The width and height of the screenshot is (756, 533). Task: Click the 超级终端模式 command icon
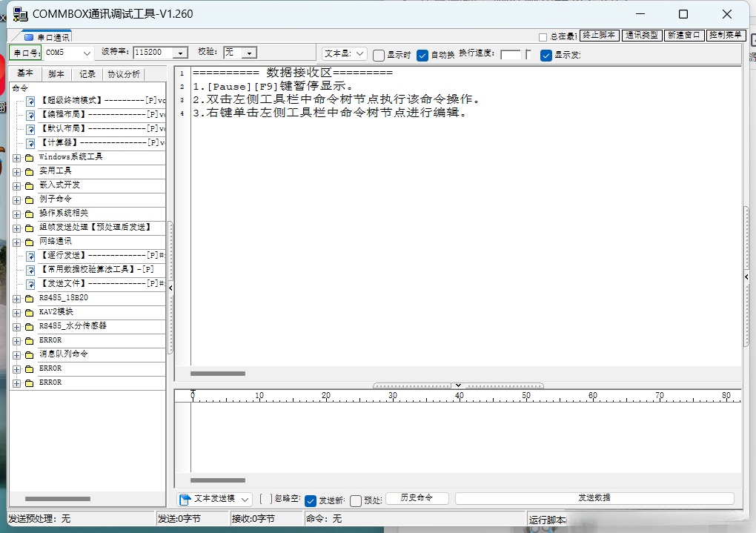tap(30, 102)
